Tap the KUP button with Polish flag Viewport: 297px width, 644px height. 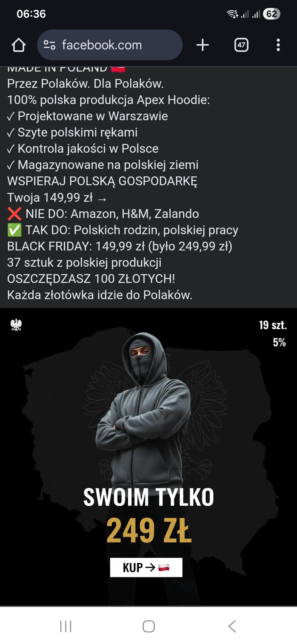[x=146, y=567]
